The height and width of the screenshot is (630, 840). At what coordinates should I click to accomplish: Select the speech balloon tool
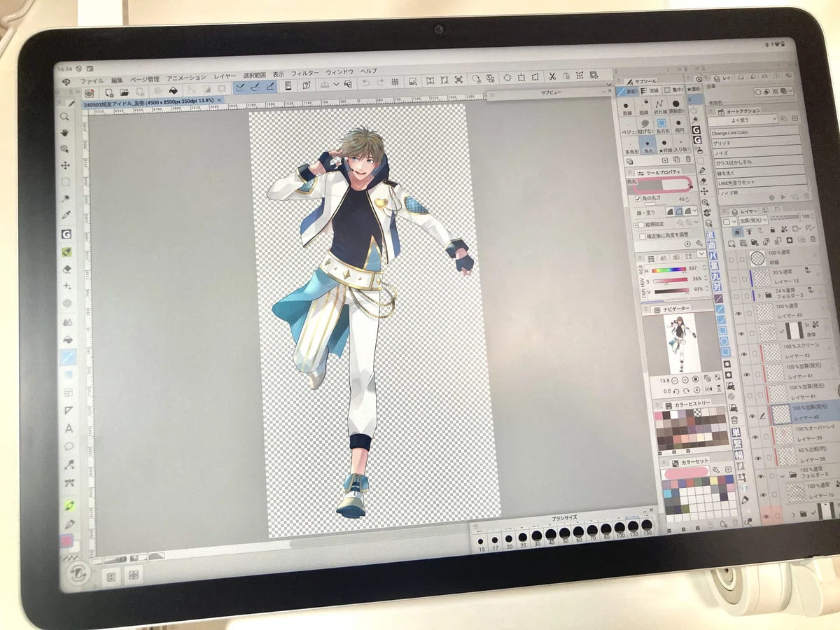(69, 446)
